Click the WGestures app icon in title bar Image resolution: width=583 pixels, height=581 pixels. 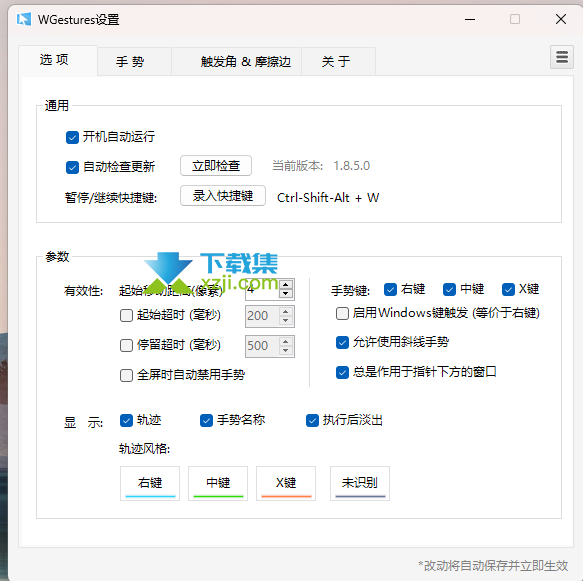(x=24, y=19)
